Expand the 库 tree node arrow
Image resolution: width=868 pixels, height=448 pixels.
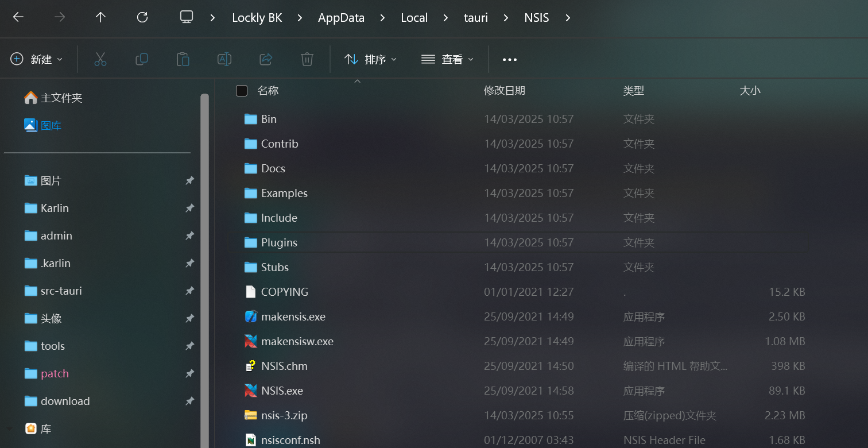[x=9, y=428]
